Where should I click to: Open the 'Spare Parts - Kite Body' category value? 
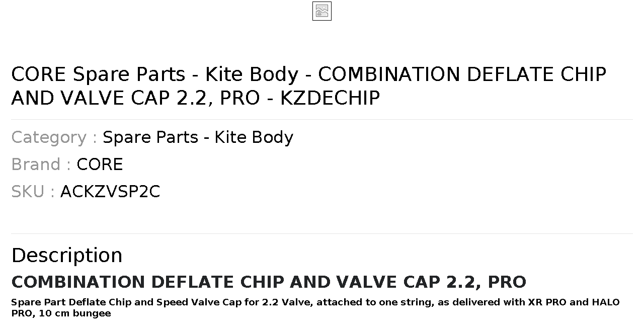point(198,137)
